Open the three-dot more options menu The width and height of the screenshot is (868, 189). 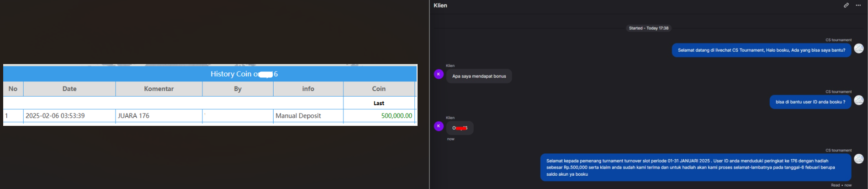pos(858,5)
